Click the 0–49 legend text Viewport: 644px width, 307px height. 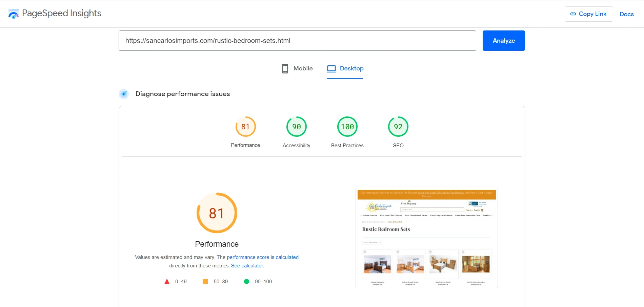pyautogui.click(x=181, y=282)
